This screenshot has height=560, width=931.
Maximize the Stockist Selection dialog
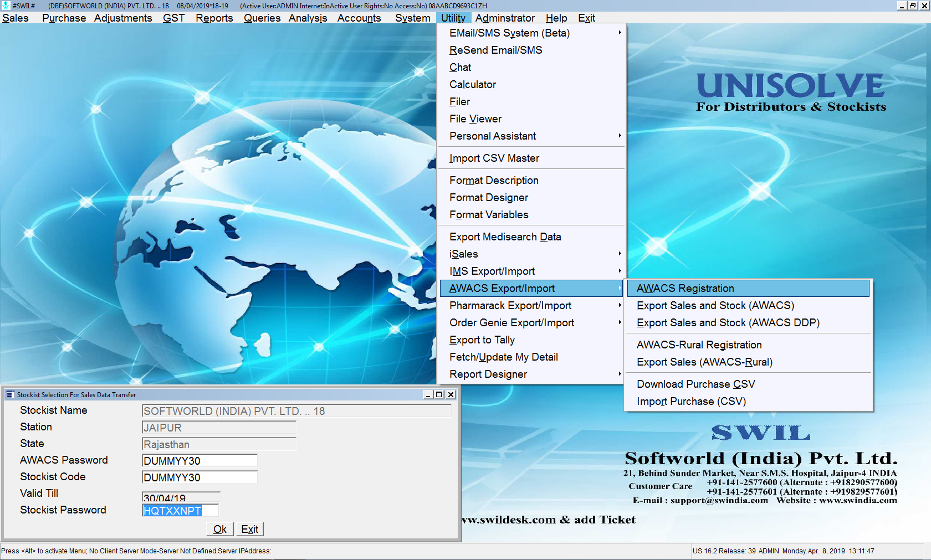point(439,394)
